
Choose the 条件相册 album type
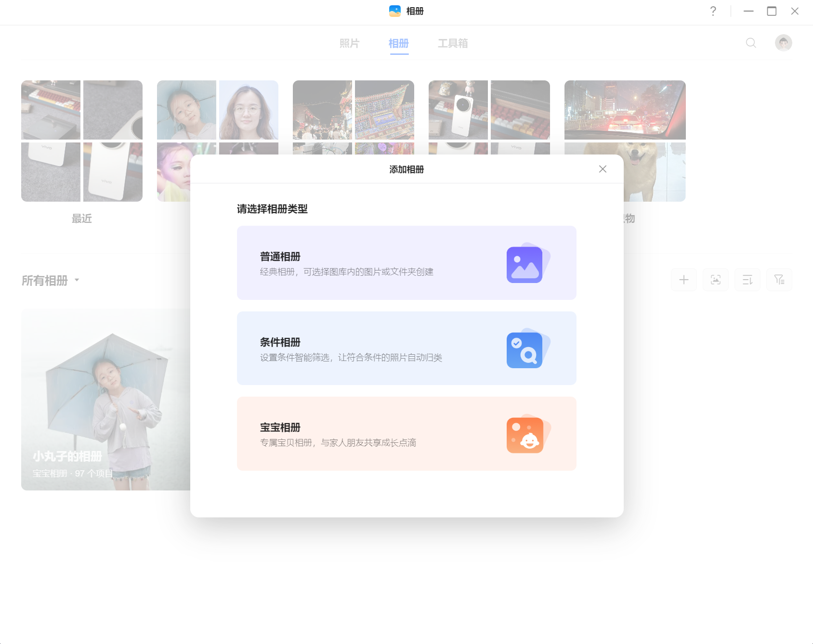tap(406, 348)
